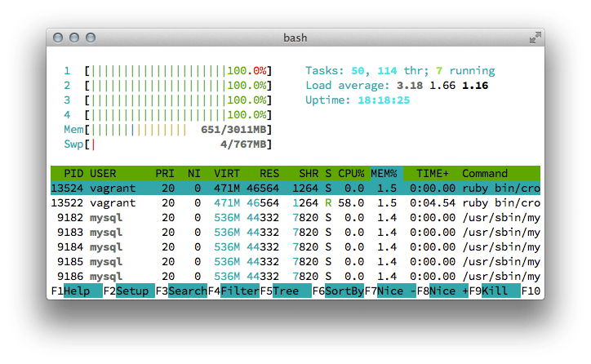
Task: Sort processes by RES column
Action: coord(269,173)
